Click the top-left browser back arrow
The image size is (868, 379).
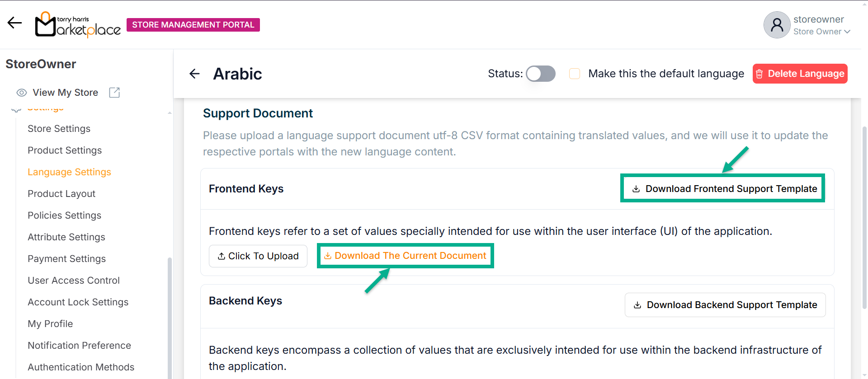(14, 23)
